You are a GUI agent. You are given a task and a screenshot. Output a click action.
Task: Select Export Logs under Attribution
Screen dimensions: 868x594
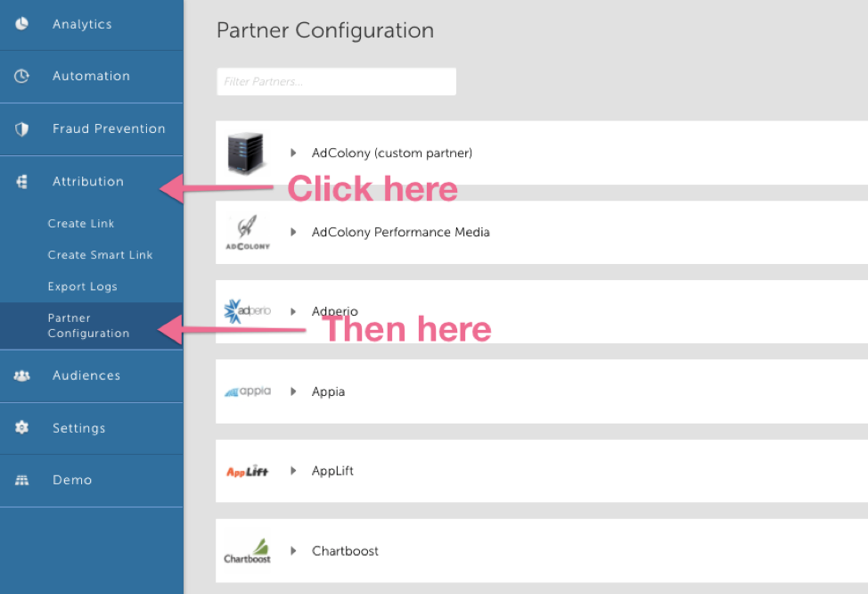click(x=82, y=287)
